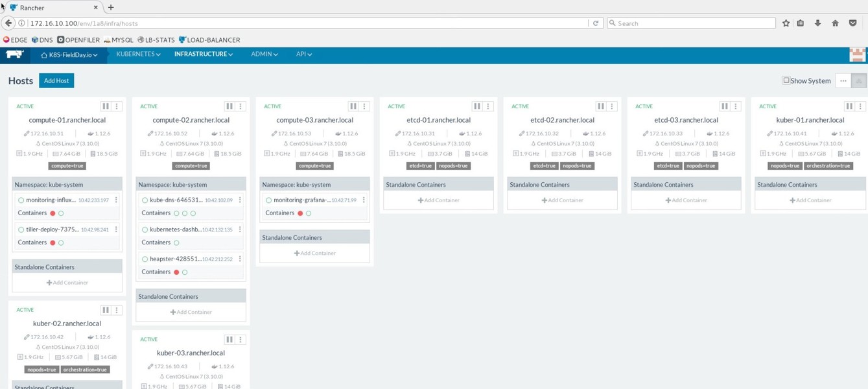Open more actions for compute-01 host

(x=117, y=106)
